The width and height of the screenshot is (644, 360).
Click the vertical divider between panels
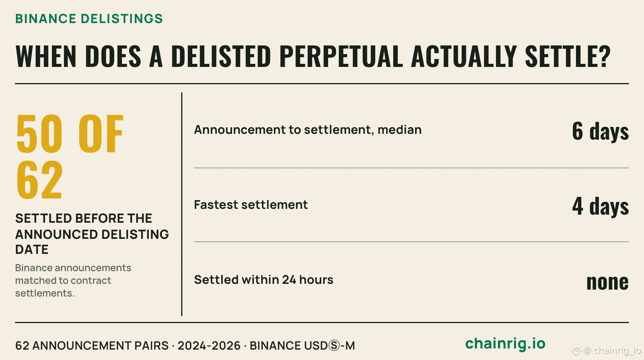(x=182, y=204)
